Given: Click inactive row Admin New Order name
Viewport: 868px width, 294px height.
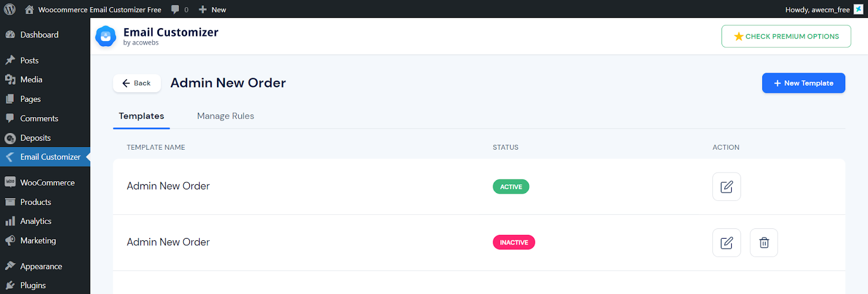Looking at the screenshot, I should click(168, 242).
